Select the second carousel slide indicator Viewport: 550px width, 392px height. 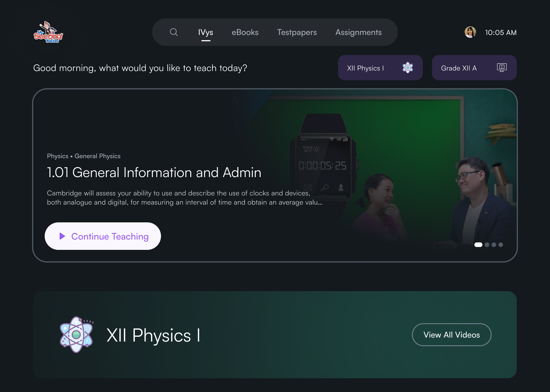point(487,245)
